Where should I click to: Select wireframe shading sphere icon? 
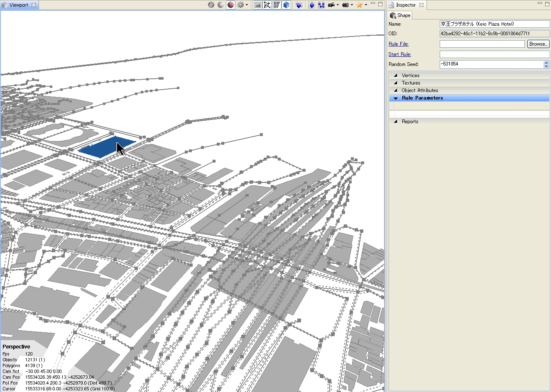[x=211, y=5]
